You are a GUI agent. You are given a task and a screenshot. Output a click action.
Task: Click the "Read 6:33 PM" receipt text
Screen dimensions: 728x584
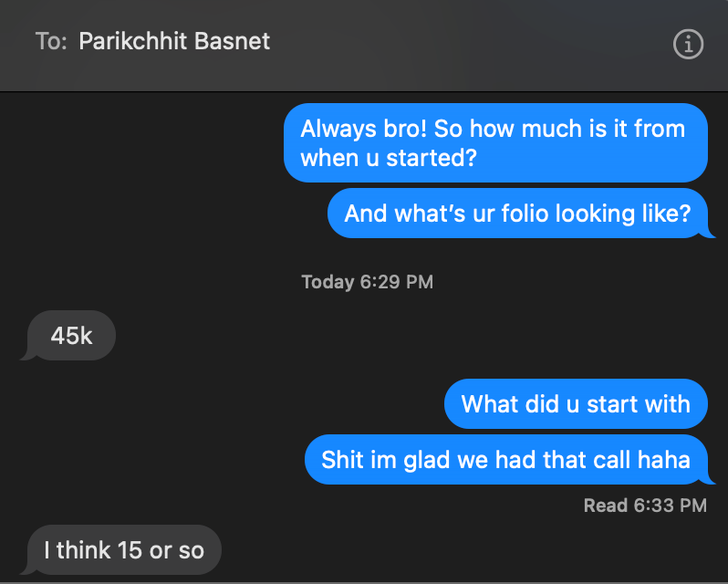(x=645, y=506)
